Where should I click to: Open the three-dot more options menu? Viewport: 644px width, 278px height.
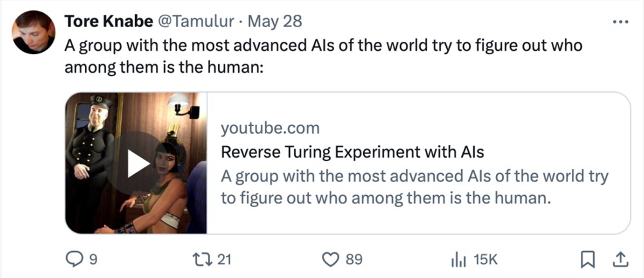click(620, 22)
